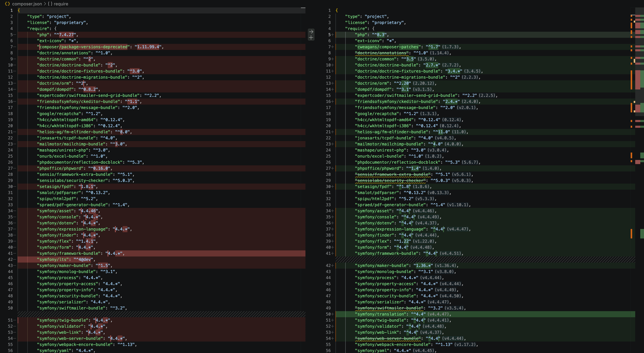Click struck-through doctrine/annotations in right pane

pyautogui.click(x=382, y=53)
